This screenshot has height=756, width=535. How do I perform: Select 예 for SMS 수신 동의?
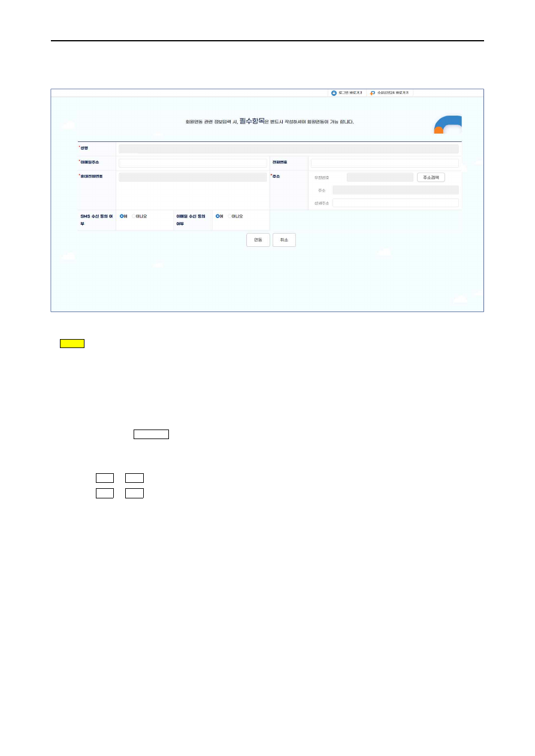[x=122, y=216]
